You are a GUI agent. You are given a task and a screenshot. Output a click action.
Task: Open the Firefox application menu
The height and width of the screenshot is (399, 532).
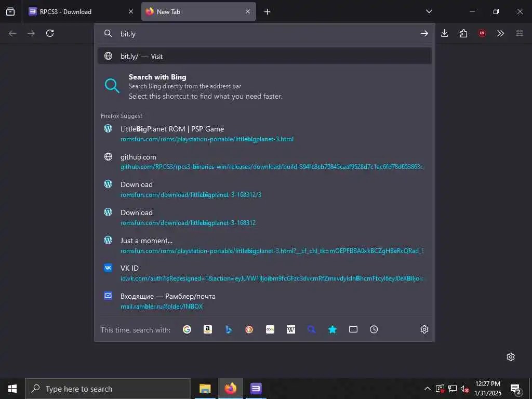[520, 33]
